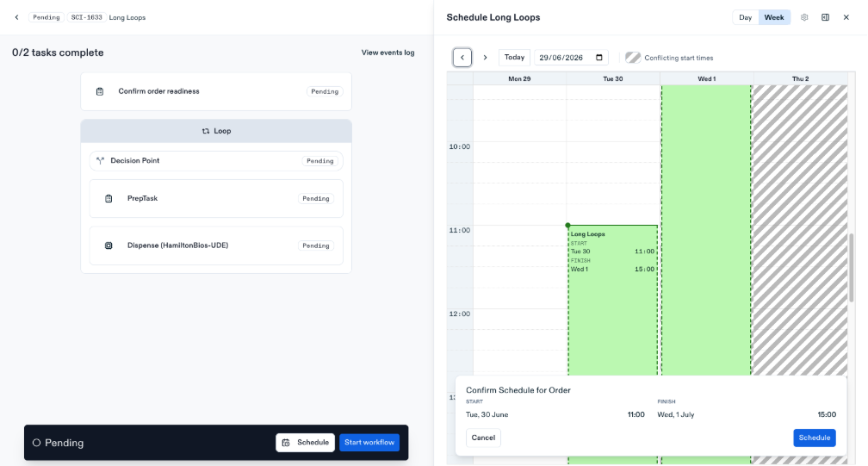868x466 pixels.
Task: Go to previous week with left chevron
Action: pyautogui.click(x=462, y=58)
